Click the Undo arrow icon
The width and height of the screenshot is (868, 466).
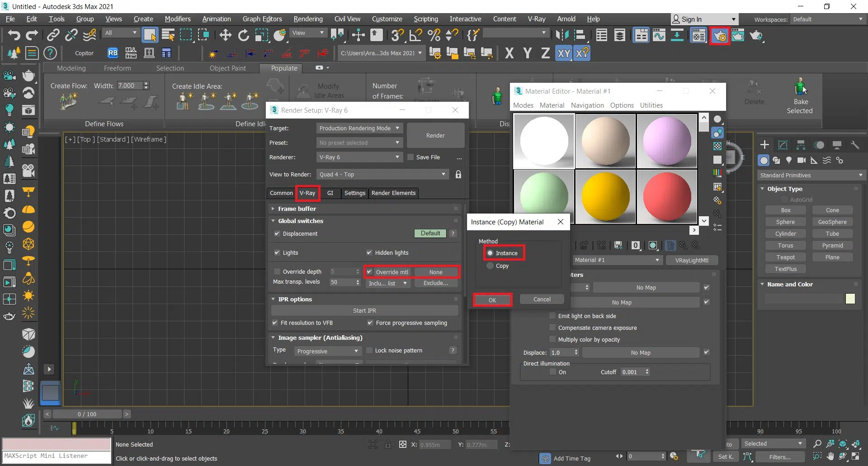[x=14, y=35]
